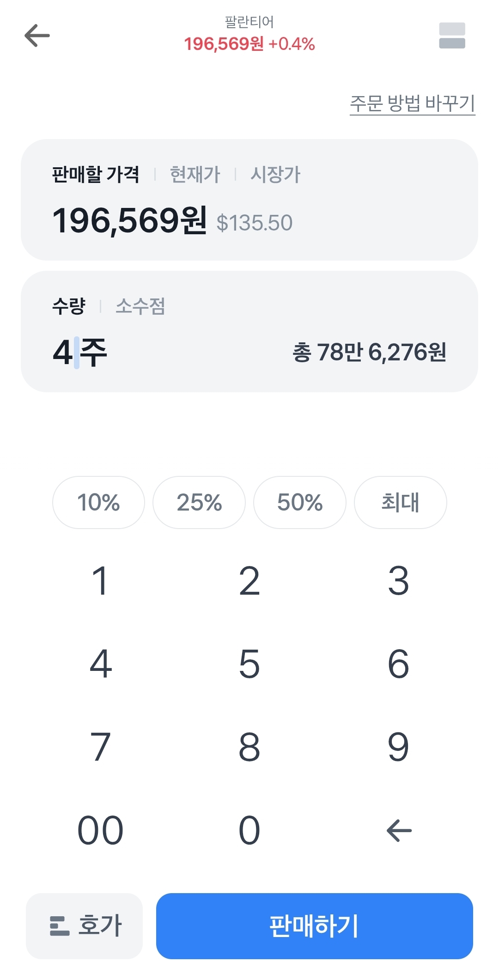Screen dimensions: 499x980
Task: Tap the 196,569원 selling price field
Action: tap(129, 220)
